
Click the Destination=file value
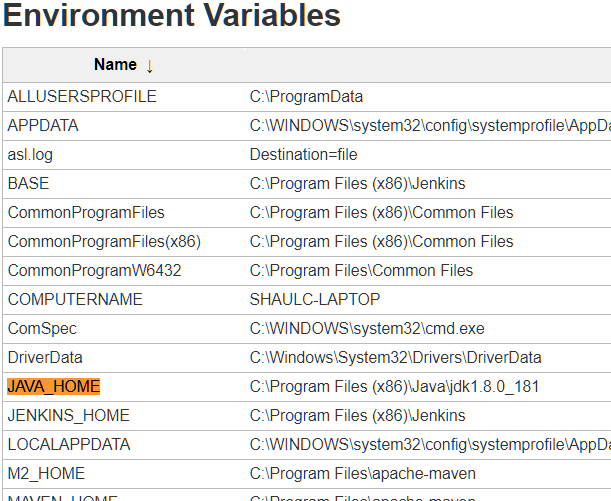[304, 155]
